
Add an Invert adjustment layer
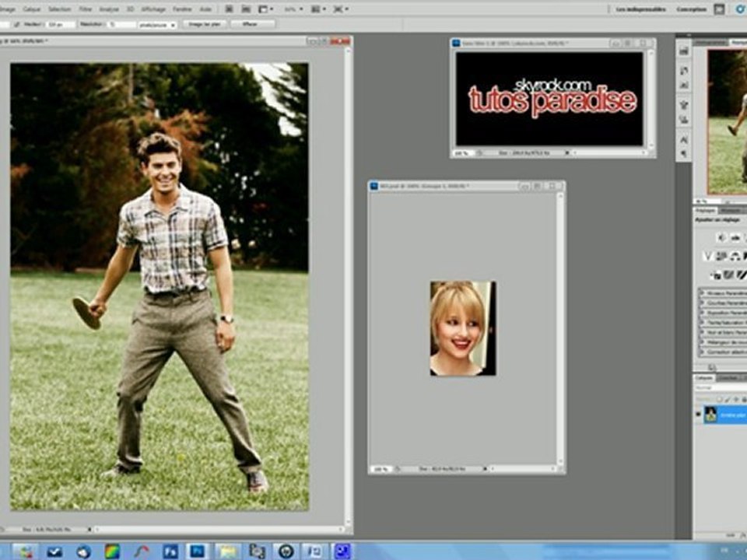coord(716,275)
